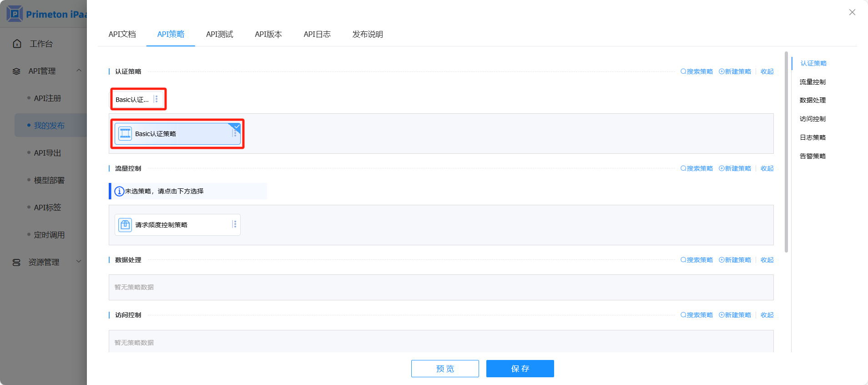Screen dimensions: 868x385
Task: Click the Primeton iPaaS logo
Action: tap(15, 14)
